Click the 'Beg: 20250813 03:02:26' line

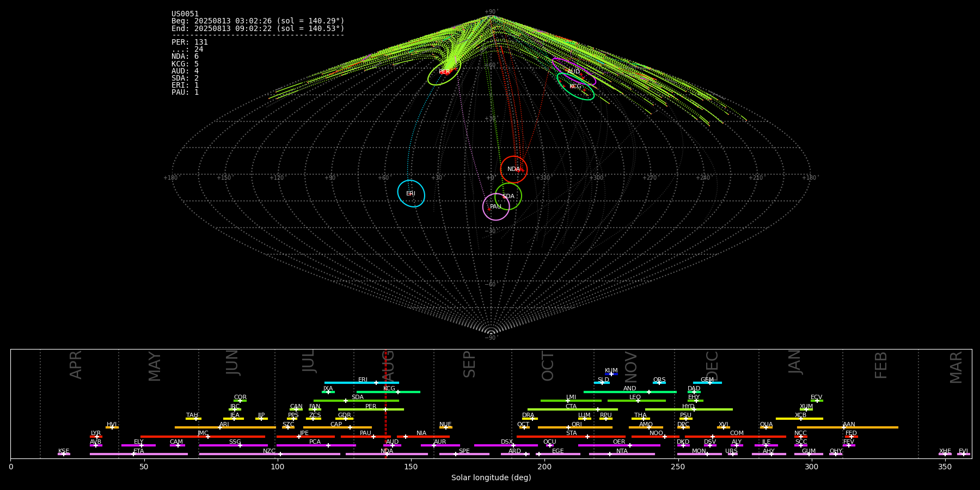[258, 21]
